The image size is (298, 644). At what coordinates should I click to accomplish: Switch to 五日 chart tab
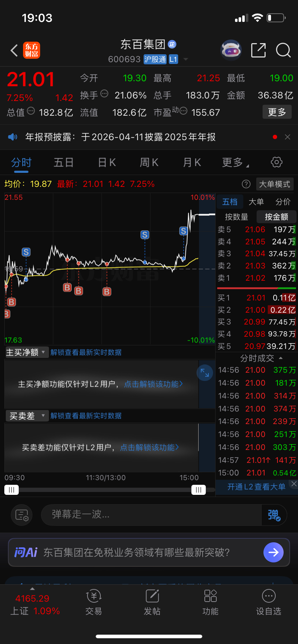coord(64,162)
